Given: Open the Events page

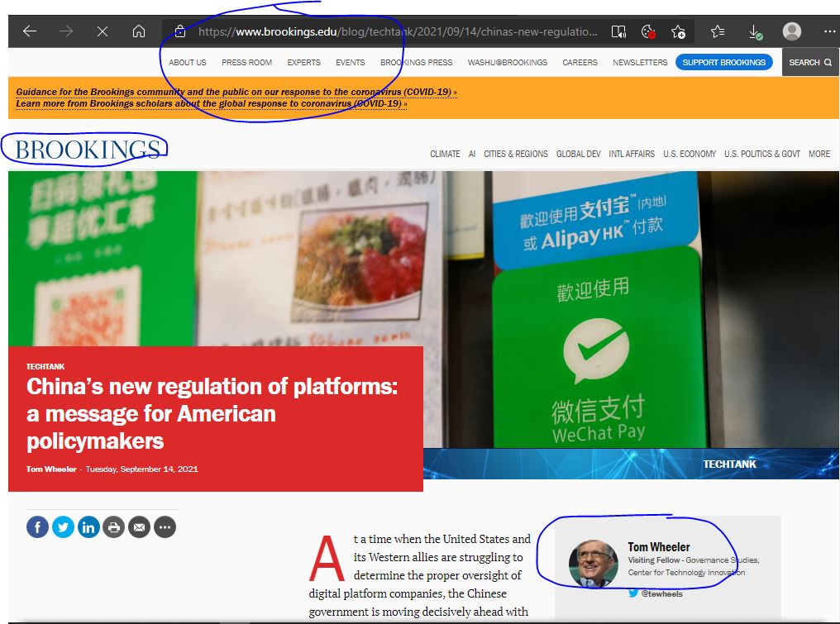Looking at the screenshot, I should point(351,63).
